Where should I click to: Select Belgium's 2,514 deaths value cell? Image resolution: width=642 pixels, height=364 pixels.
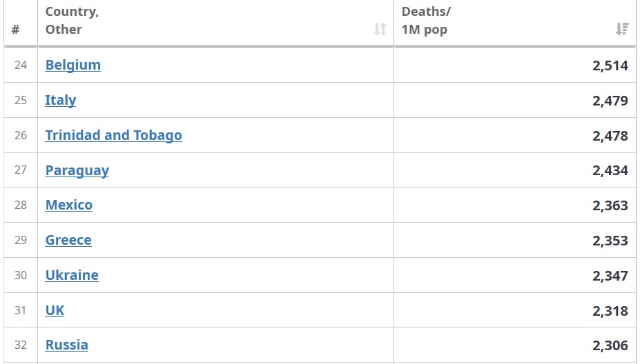pos(515,65)
